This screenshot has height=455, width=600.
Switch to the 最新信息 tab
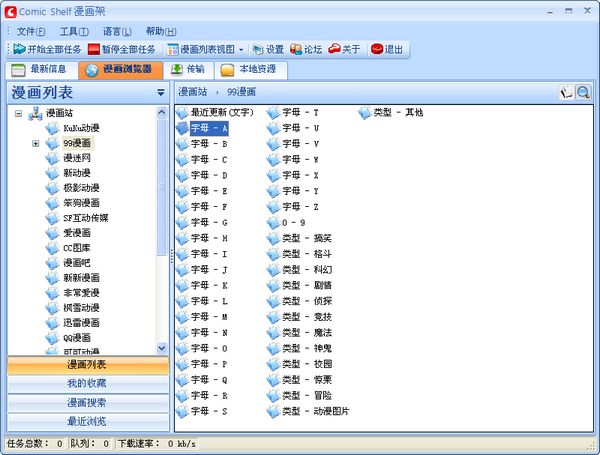42,70
